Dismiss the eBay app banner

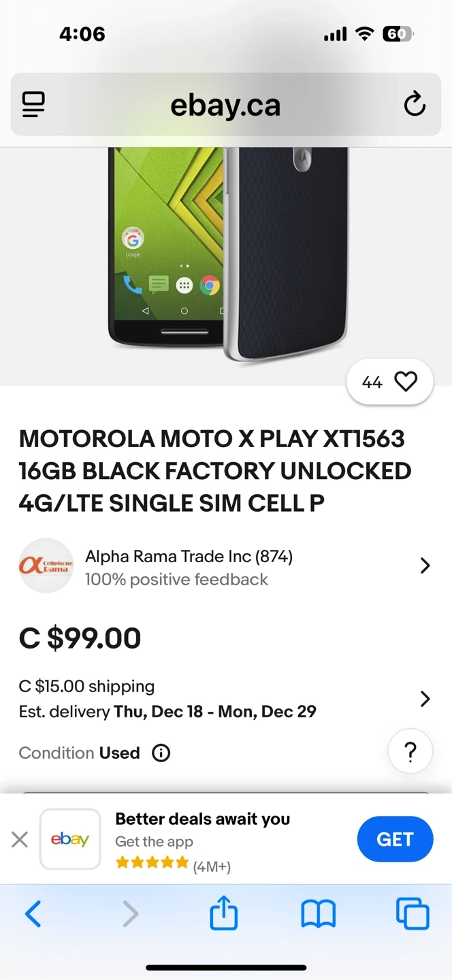(20, 840)
